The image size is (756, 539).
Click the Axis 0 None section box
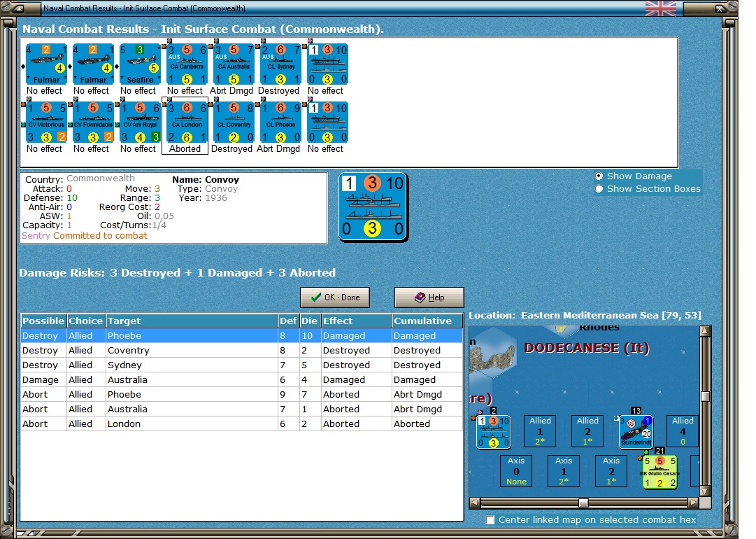[x=516, y=471]
